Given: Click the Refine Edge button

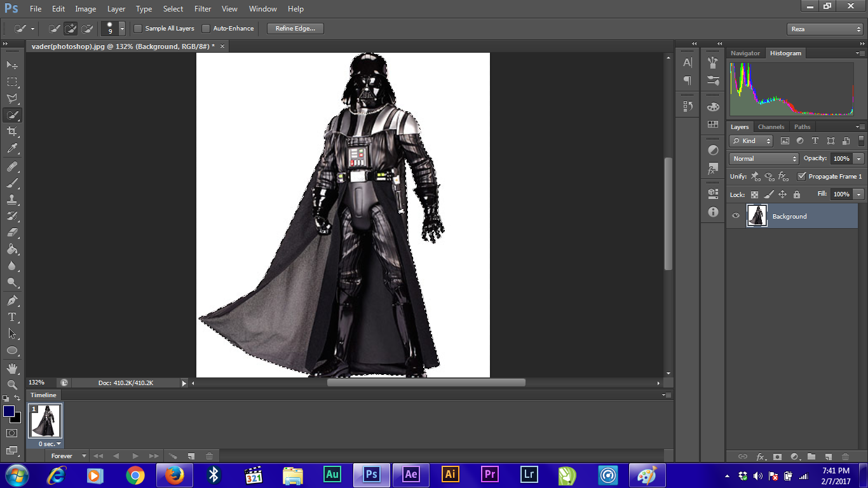Looking at the screenshot, I should (x=295, y=29).
